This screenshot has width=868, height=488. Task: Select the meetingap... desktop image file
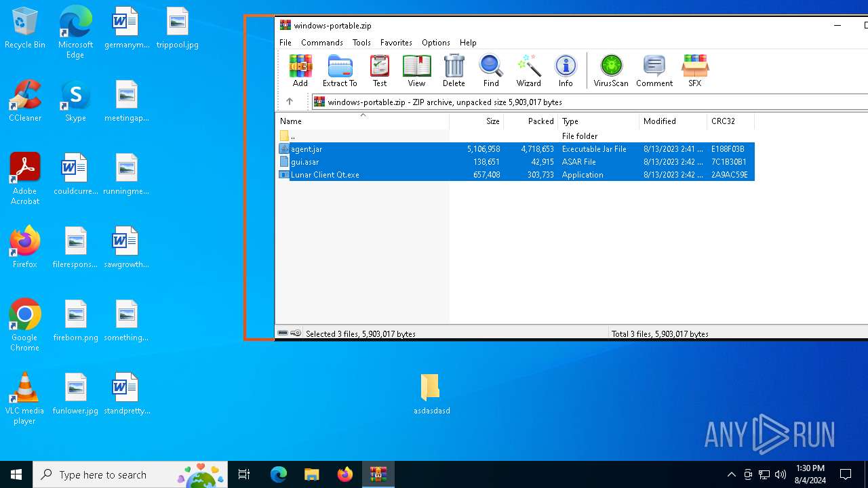point(127,101)
